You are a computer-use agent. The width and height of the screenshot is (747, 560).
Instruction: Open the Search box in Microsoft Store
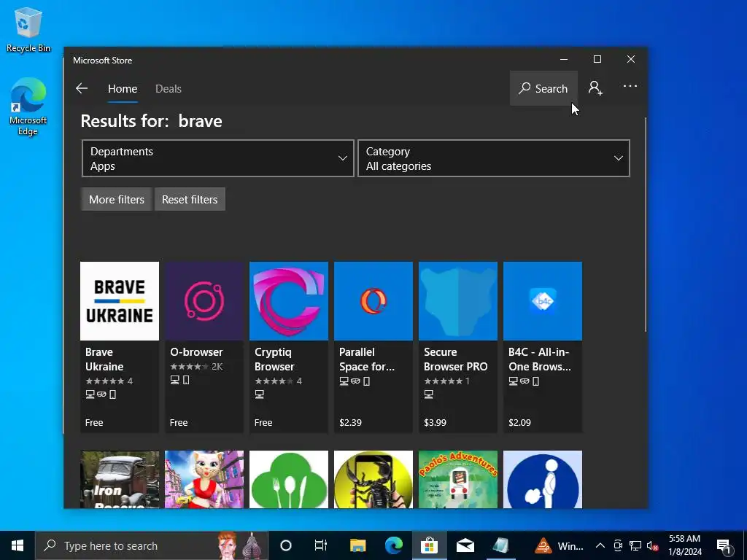(x=543, y=88)
